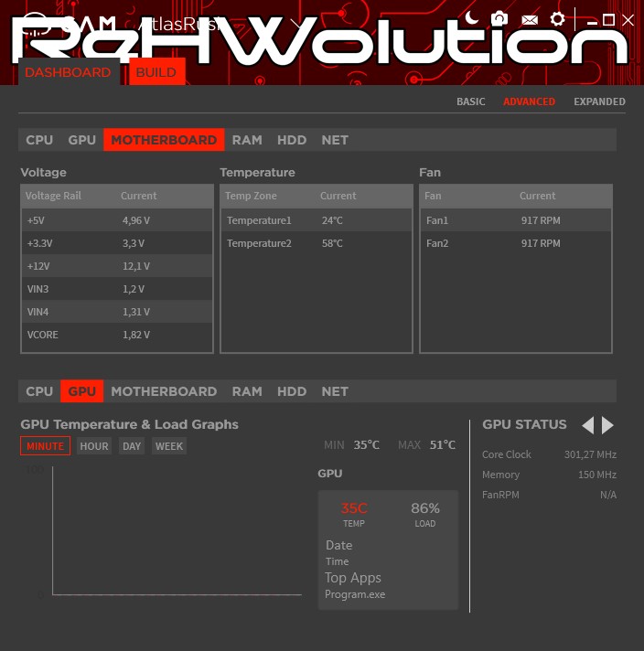644x651 pixels.
Task: Toggle night mode moon icon
Action: coord(471,17)
